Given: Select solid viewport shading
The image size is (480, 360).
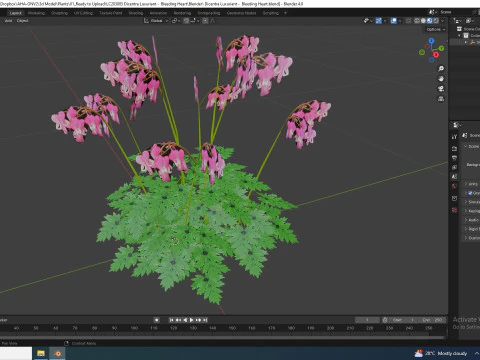Looking at the screenshot, I should point(423,21).
